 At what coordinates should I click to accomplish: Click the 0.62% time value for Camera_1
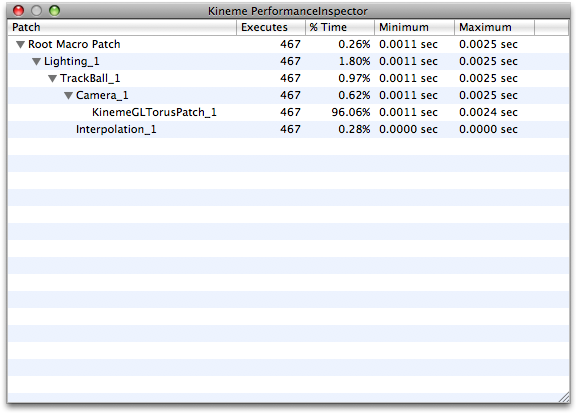coord(354,95)
